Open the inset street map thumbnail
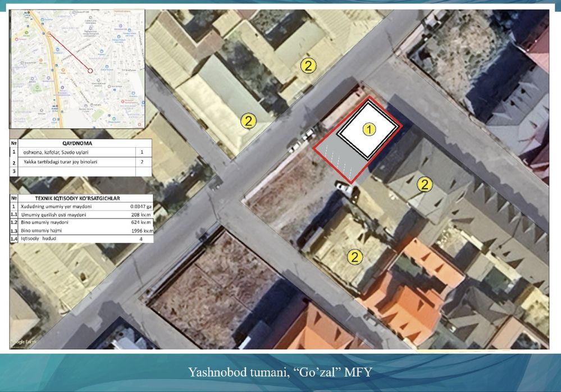Image resolution: width=561 pixels, height=392 pixels. coord(77,69)
